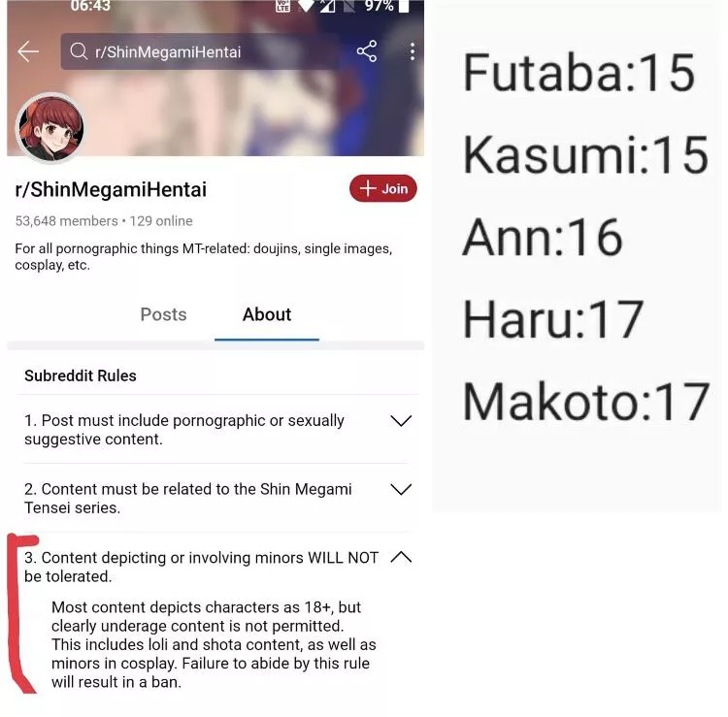Focus the subreddit search field
Viewport: 728px width, 717px height.
[x=200, y=51]
